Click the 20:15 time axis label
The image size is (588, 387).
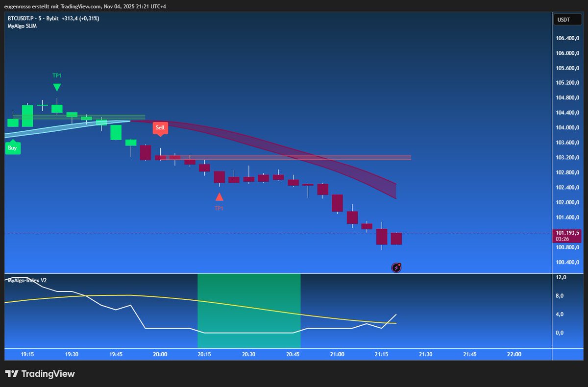[204, 354]
